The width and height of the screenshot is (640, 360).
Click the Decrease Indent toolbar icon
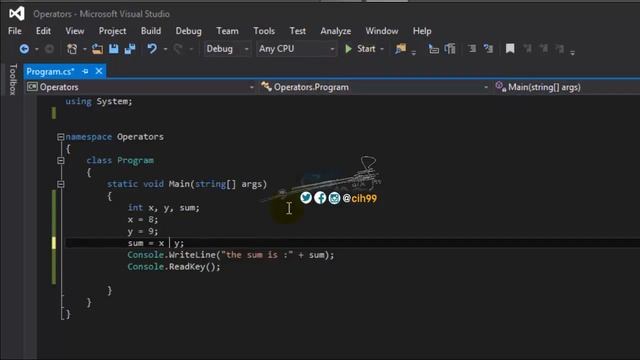pyautogui.click(x=472, y=49)
